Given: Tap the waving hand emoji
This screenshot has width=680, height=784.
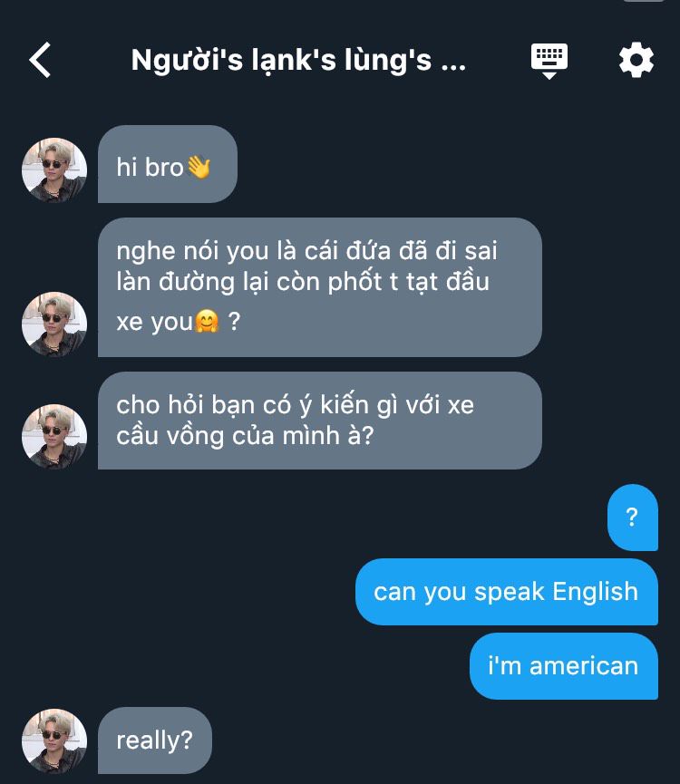Looking at the screenshot, I should coord(199,167).
